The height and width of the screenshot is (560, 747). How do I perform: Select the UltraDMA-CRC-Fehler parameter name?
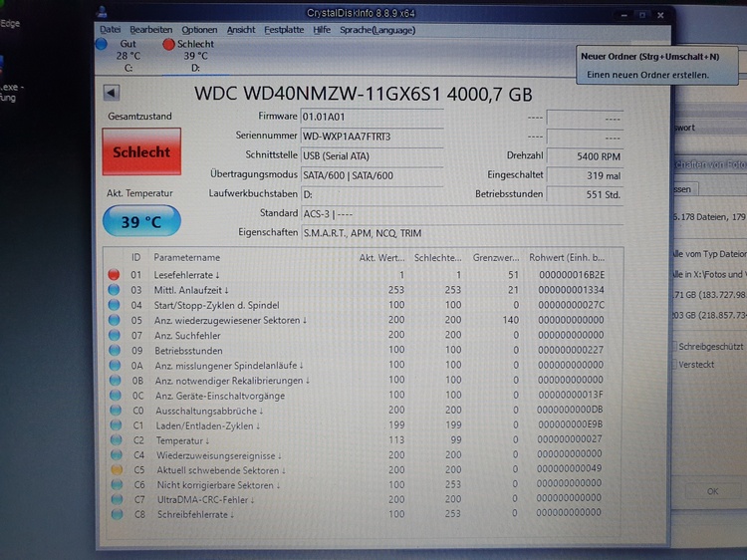[x=205, y=500]
